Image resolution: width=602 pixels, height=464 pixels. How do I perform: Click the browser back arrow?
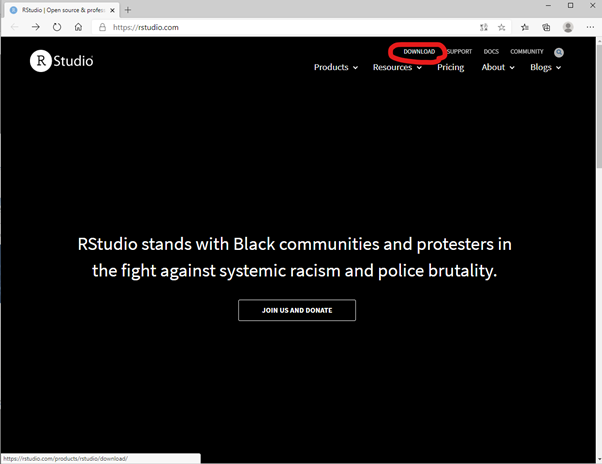pyautogui.click(x=15, y=27)
